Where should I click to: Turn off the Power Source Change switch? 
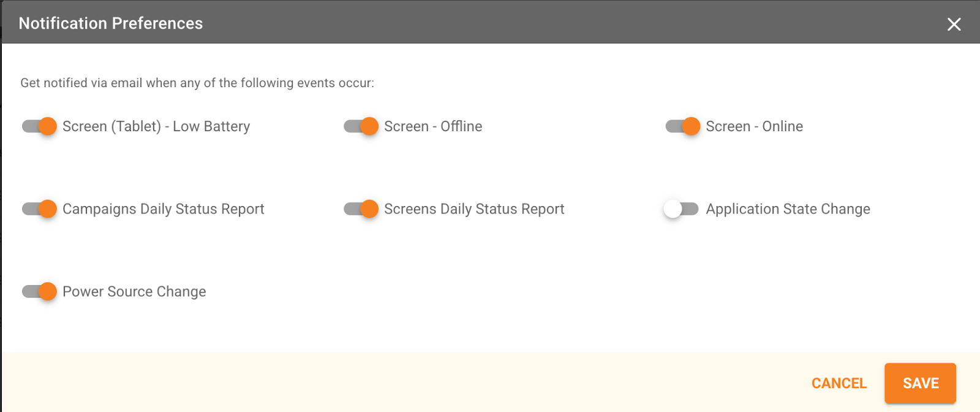[39, 291]
